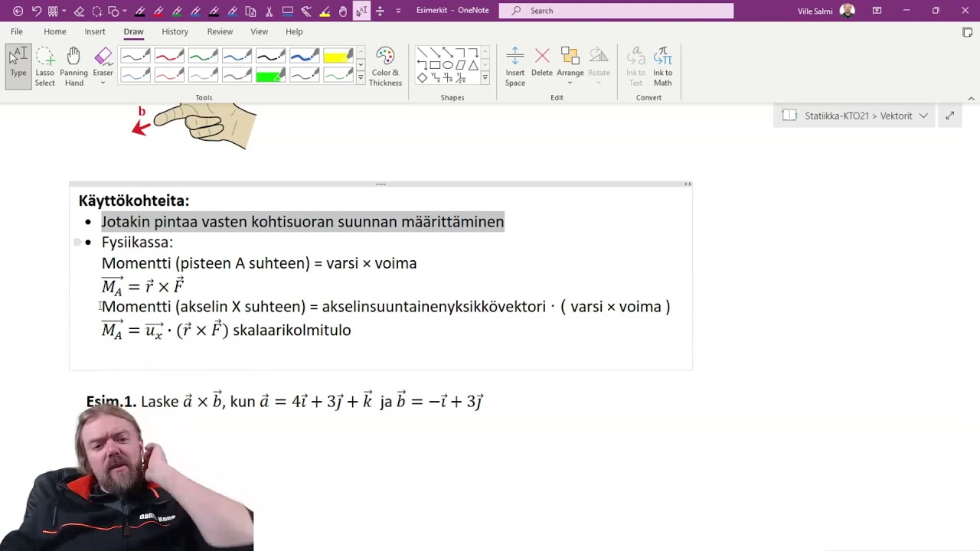Open the Help tab
This screenshot has width=980, height=551.
coord(294,31)
